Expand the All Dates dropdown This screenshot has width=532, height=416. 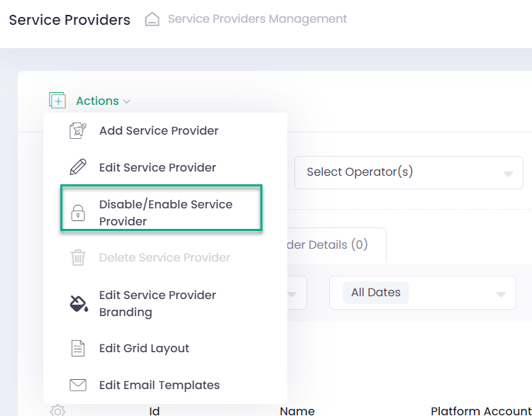422,293
